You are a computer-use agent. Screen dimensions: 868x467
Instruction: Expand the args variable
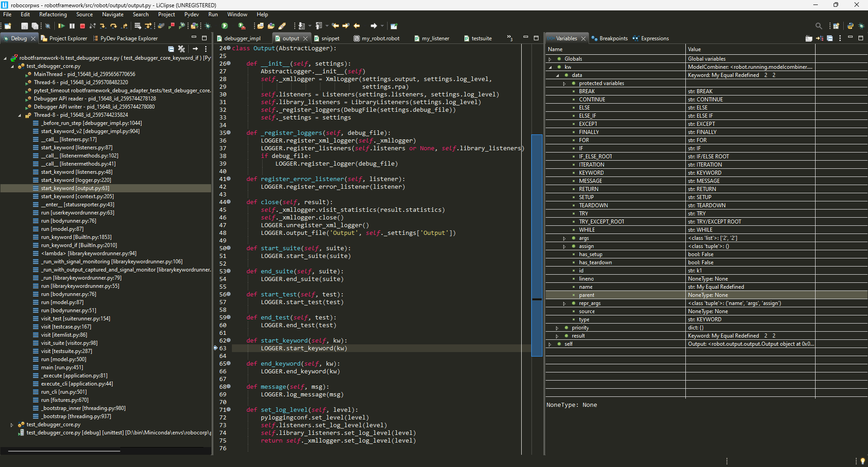[564, 238]
